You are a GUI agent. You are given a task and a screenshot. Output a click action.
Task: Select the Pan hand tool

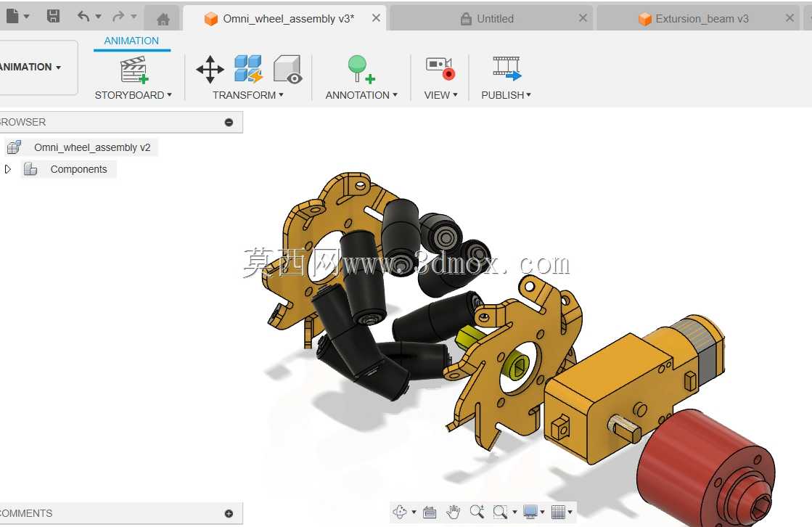(x=453, y=512)
